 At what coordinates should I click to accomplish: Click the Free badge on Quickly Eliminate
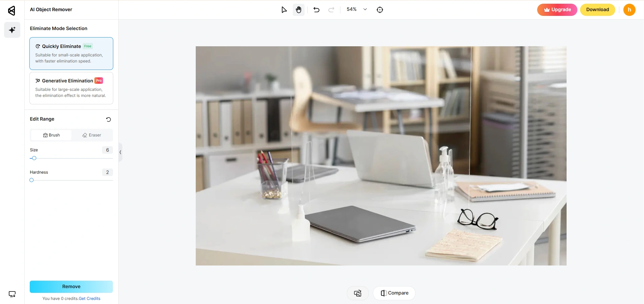88,46
